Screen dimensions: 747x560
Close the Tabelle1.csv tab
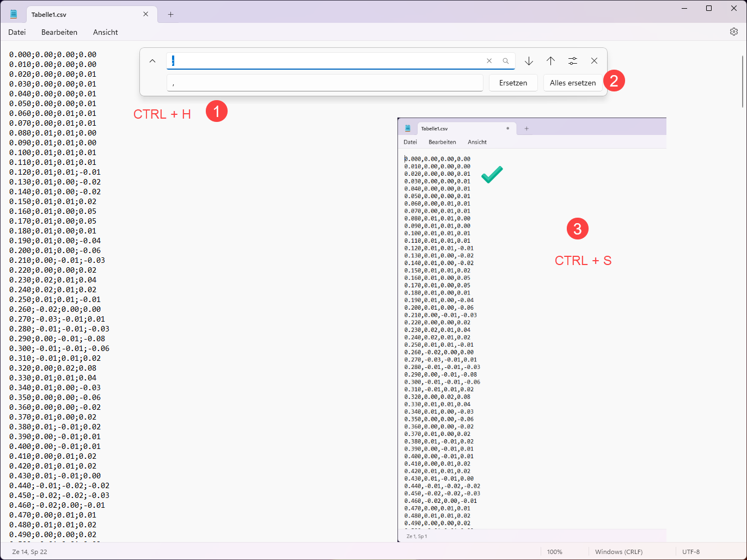[x=145, y=15]
